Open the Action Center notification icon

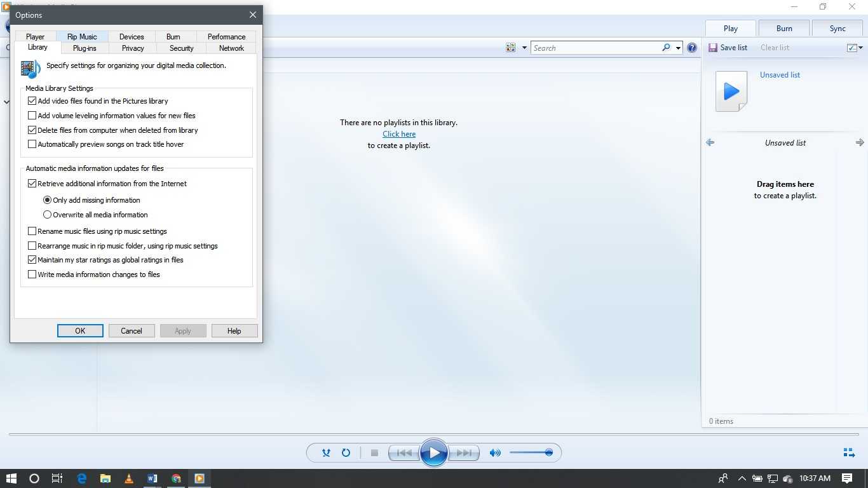click(847, 478)
